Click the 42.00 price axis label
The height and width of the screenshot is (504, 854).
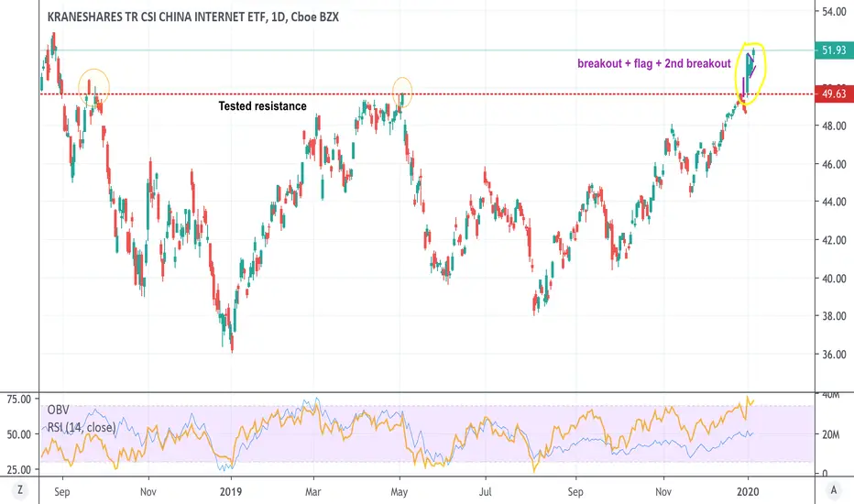(x=834, y=240)
